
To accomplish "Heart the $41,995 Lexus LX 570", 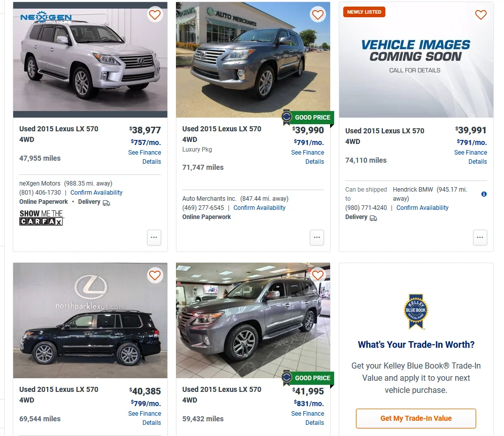I will (x=318, y=275).
